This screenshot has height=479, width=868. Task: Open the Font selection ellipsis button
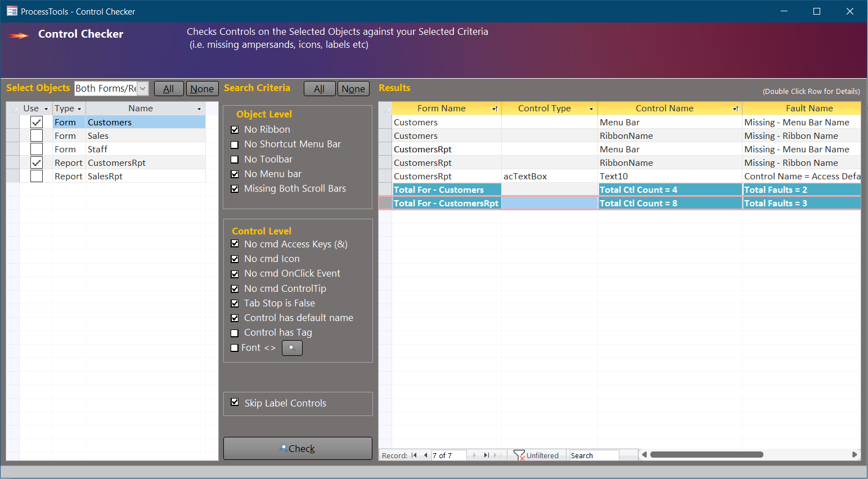tap(291, 347)
